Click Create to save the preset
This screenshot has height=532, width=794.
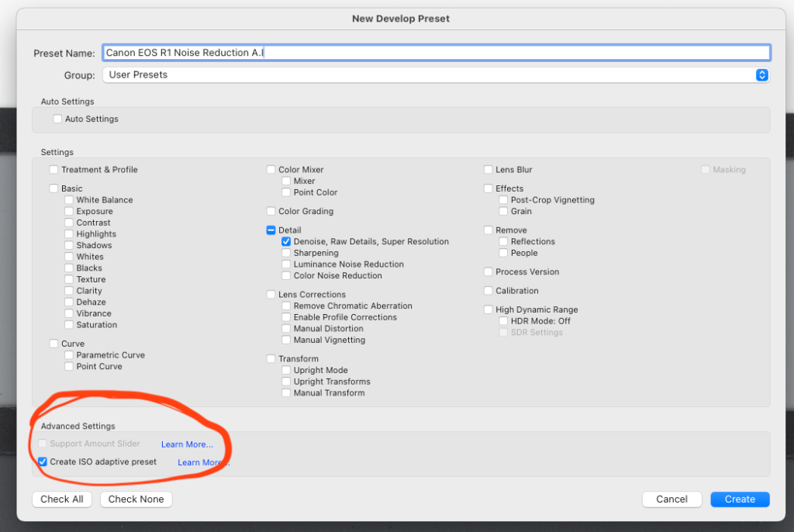[740, 499]
